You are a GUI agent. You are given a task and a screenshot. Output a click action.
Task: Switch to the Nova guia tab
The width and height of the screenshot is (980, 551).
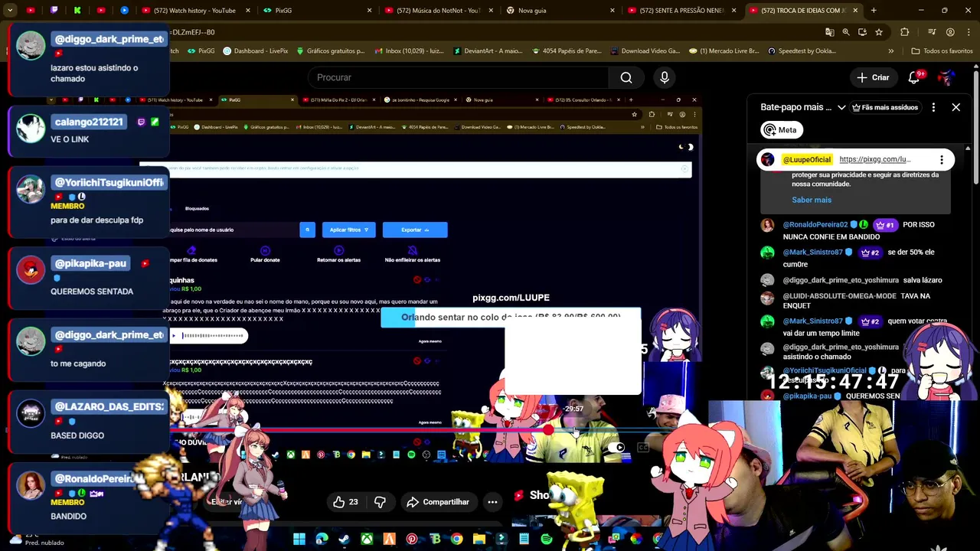point(560,10)
